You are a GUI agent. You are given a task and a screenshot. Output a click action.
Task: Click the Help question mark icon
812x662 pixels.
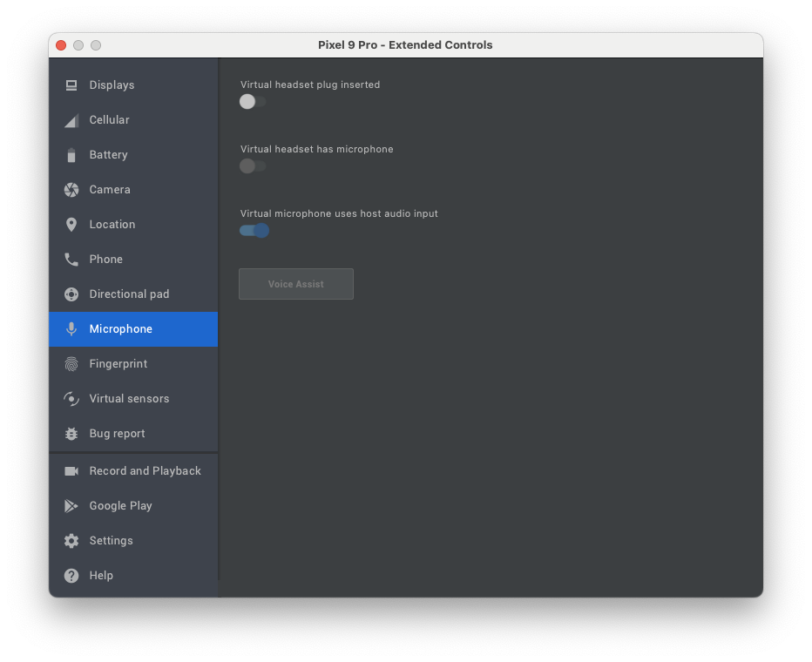[x=71, y=576]
